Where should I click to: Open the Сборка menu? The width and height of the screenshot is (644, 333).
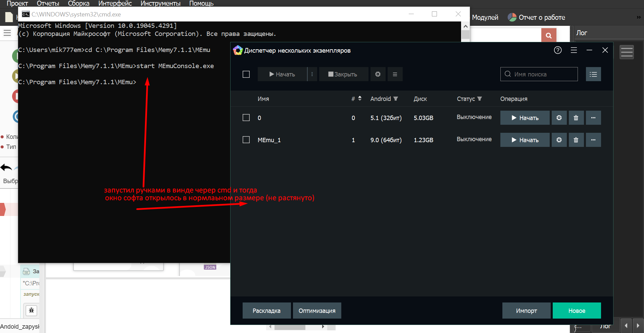[x=79, y=3]
